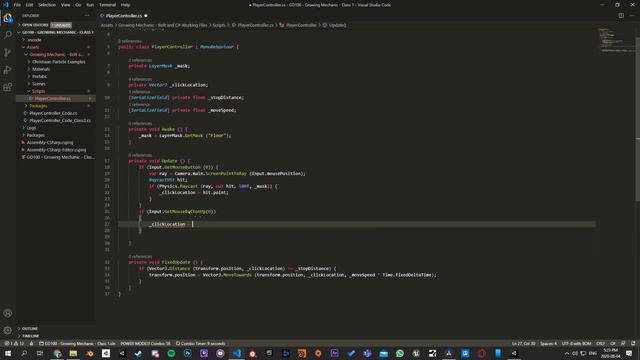Open Windows Start menu
Viewport: 640px width, 360px height.
tap(7, 353)
